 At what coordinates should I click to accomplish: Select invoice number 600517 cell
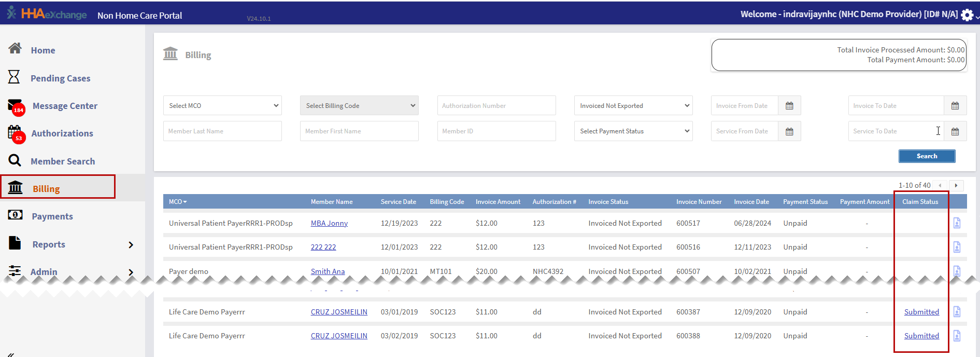coord(688,223)
